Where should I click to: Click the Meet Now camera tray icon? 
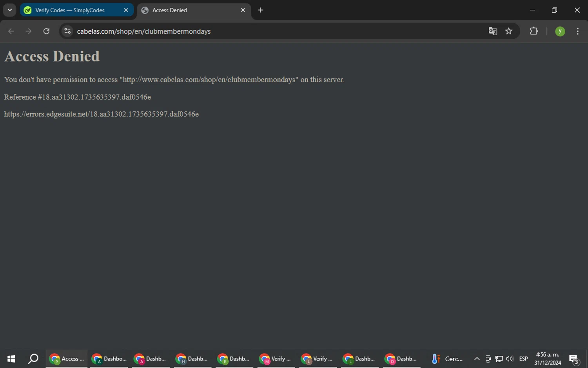(x=488, y=359)
